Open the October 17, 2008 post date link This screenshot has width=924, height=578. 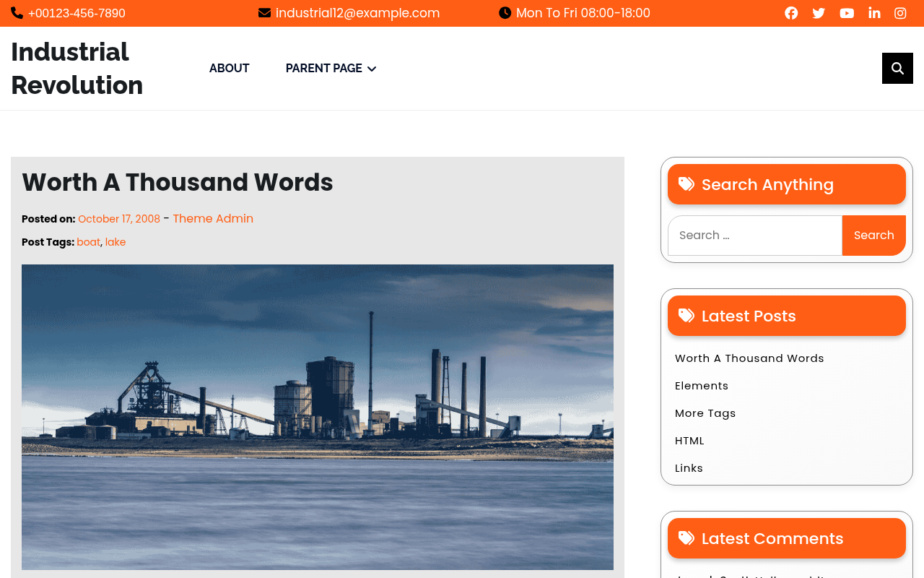coord(119,219)
